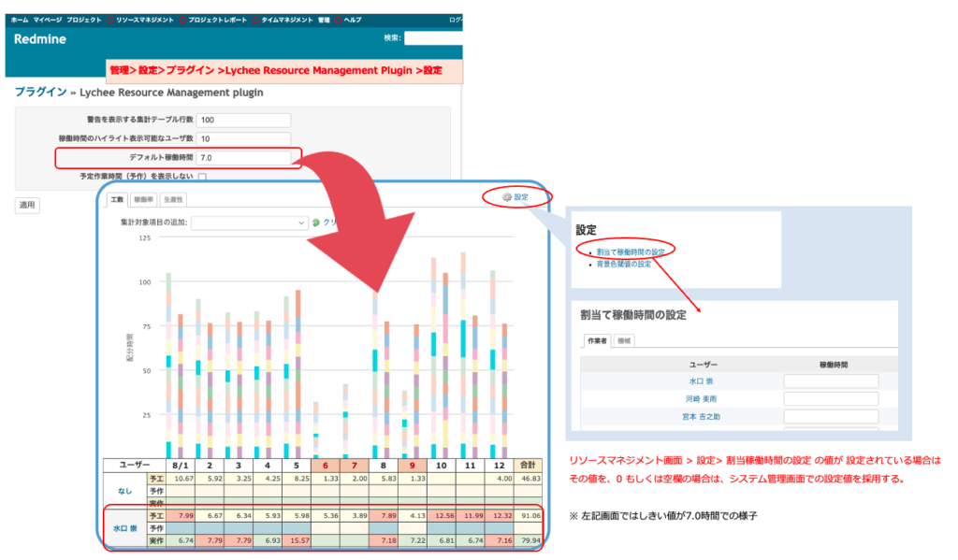This screenshot has width=958, height=560.
Task: Open ヘルプ in the top menu
Action: (353, 21)
